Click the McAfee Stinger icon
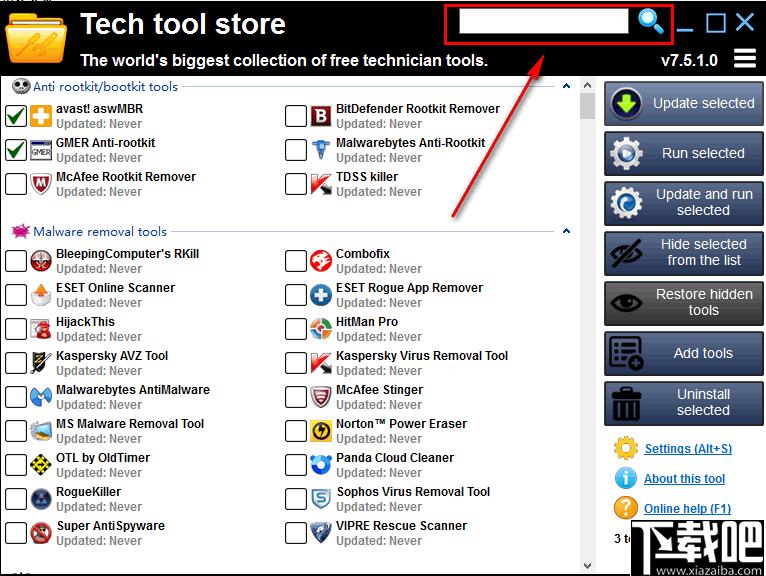This screenshot has height=576, width=766. pyautogui.click(x=321, y=397)
